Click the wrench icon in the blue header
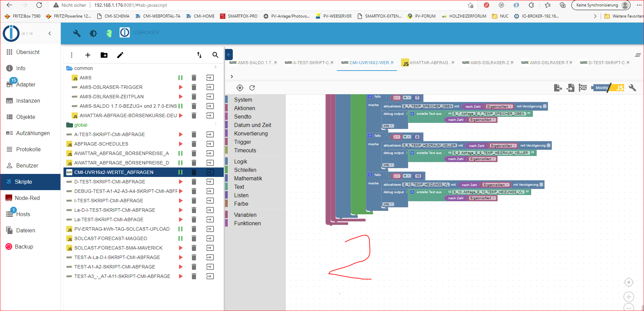This screenshot has height=311, width=644. (77, 33)
